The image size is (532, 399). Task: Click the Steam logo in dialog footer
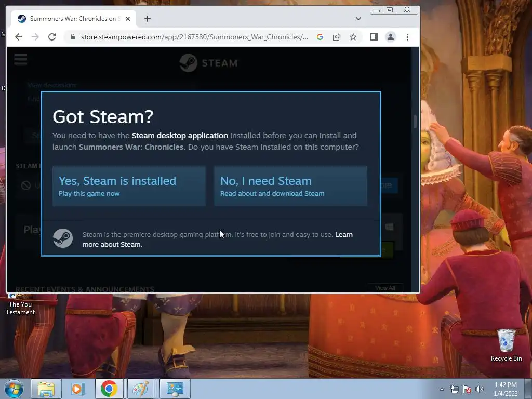click(x=63, y=238)
